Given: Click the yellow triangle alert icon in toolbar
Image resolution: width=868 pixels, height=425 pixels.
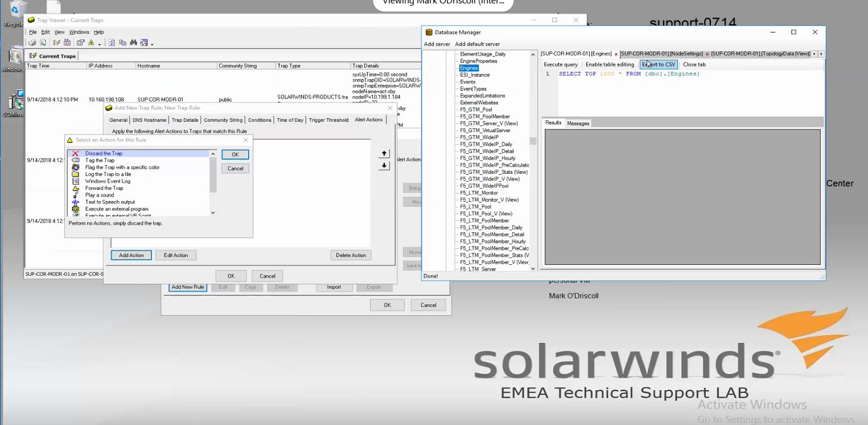Looking at the screenshot, I should point(91,43).
